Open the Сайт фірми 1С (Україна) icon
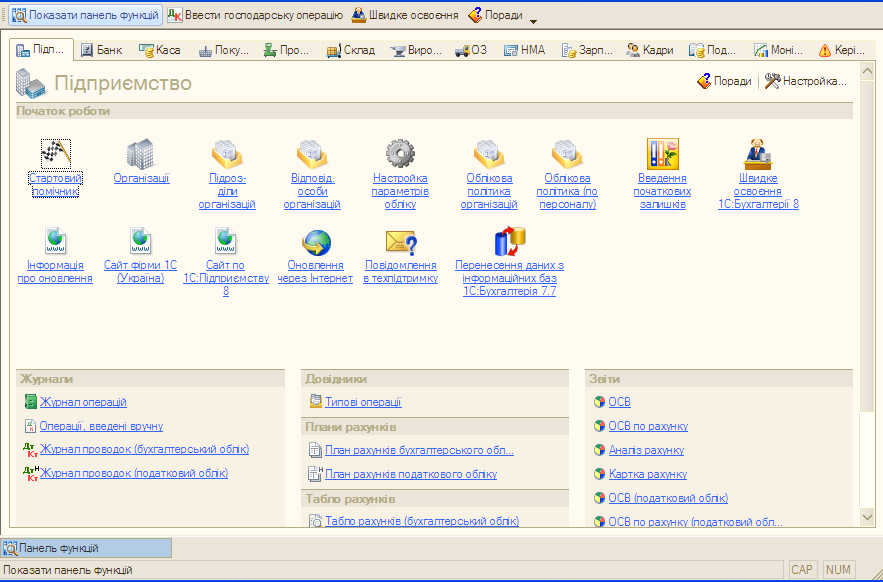 [x=140, y=241]
